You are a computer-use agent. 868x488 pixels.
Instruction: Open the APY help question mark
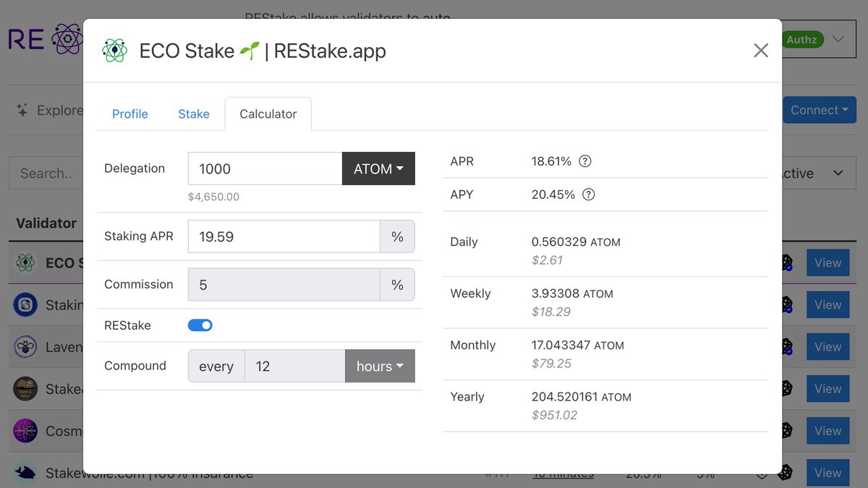coord(589,194)
